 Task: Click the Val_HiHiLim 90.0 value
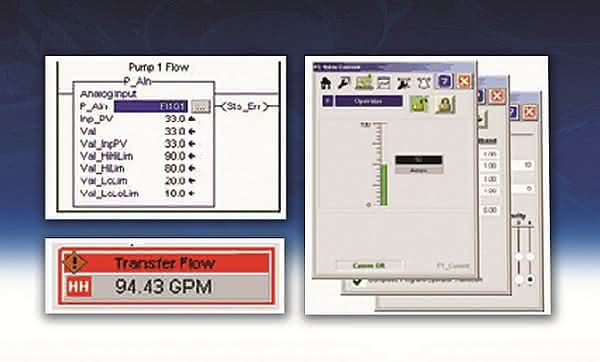(175, 156)
